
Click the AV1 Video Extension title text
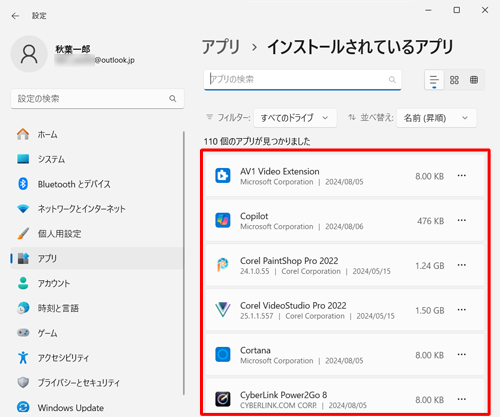[280, 171]
